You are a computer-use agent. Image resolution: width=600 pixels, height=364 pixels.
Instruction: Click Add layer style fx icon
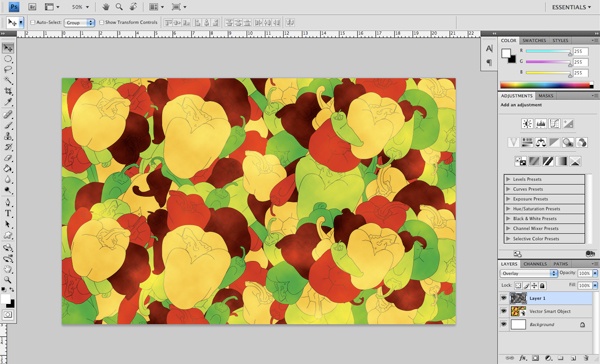tap(523, 358)
